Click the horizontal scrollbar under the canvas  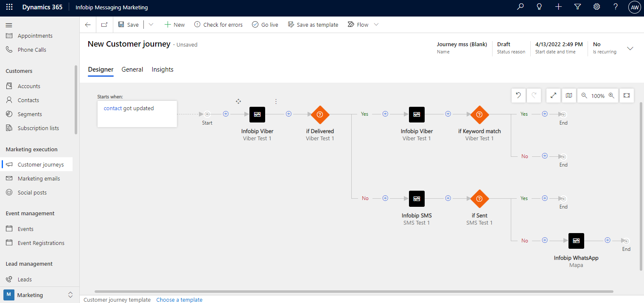point(354,292)
